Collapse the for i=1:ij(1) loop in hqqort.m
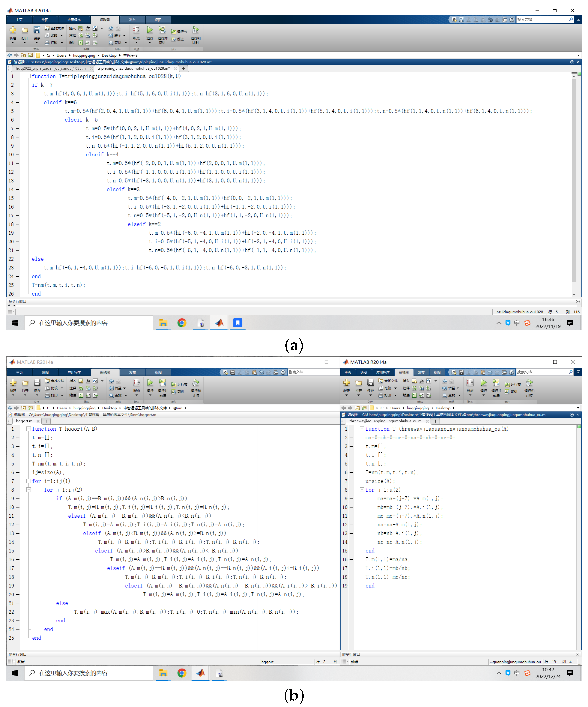 pos(29,481)
